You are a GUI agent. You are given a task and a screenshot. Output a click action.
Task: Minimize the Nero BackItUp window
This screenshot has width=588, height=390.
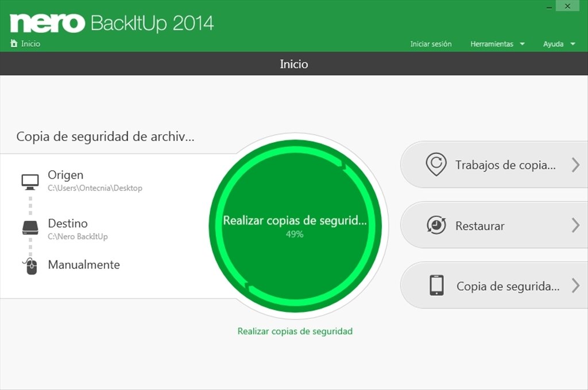click(549, 7)
